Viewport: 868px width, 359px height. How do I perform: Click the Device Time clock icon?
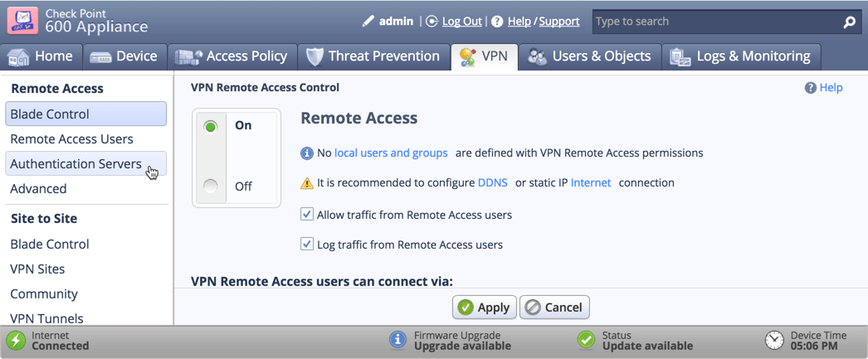point(774,340)
